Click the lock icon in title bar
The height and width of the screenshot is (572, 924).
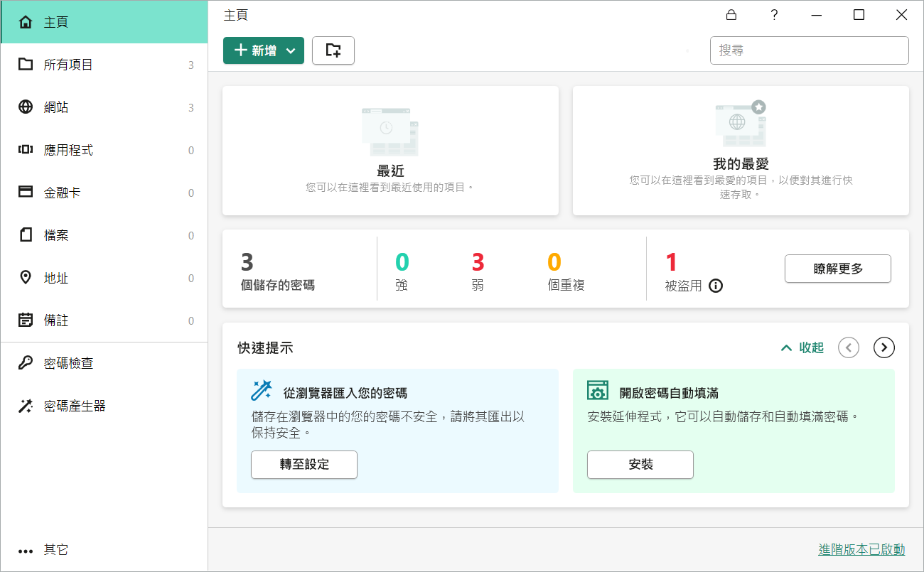[731, 15]
